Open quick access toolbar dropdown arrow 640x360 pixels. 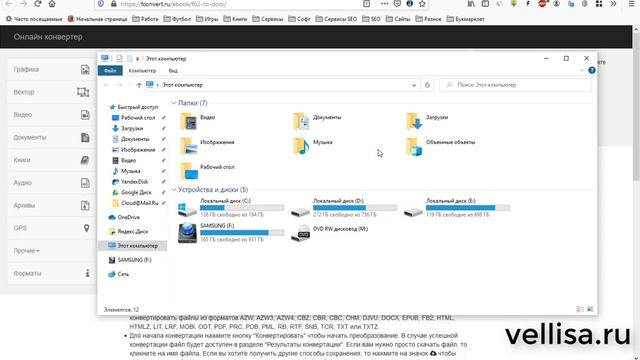138,59
